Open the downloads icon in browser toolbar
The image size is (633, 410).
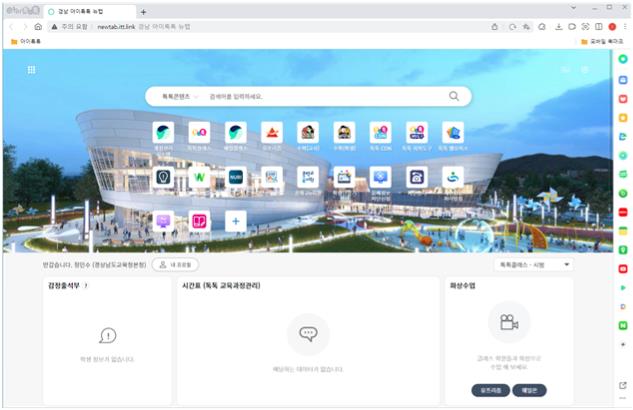point(559,27)
